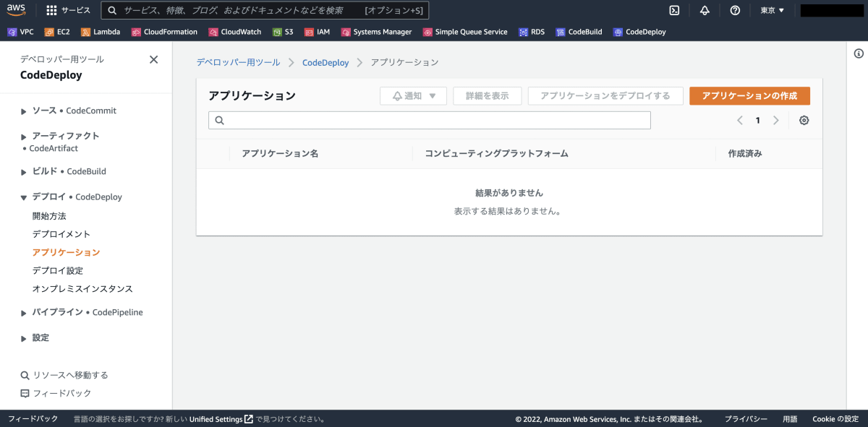
Task: Click the フィードバック link in sidebar
Action: (x=56, y=393)
